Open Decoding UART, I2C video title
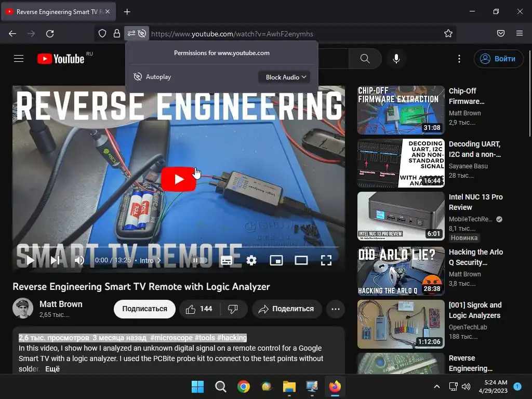This screenshot has height=399, width=532. (475, 149)
